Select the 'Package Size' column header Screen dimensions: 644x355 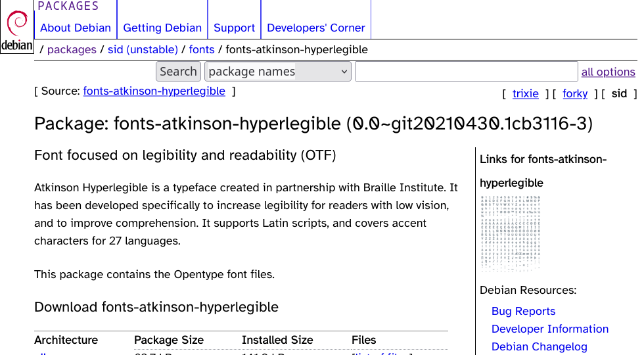(169, 341)
